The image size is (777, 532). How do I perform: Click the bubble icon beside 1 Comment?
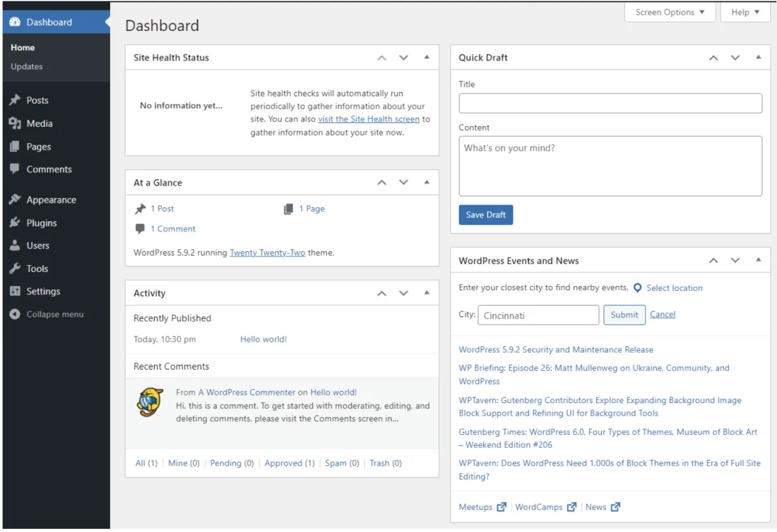(140, 228)
